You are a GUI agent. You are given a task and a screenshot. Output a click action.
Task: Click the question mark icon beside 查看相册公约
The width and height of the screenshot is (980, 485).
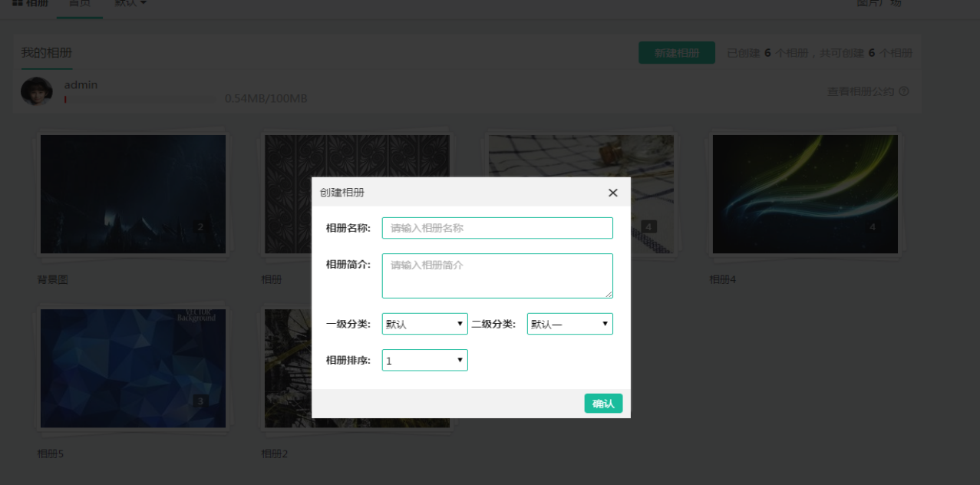[x=904, y=91]
